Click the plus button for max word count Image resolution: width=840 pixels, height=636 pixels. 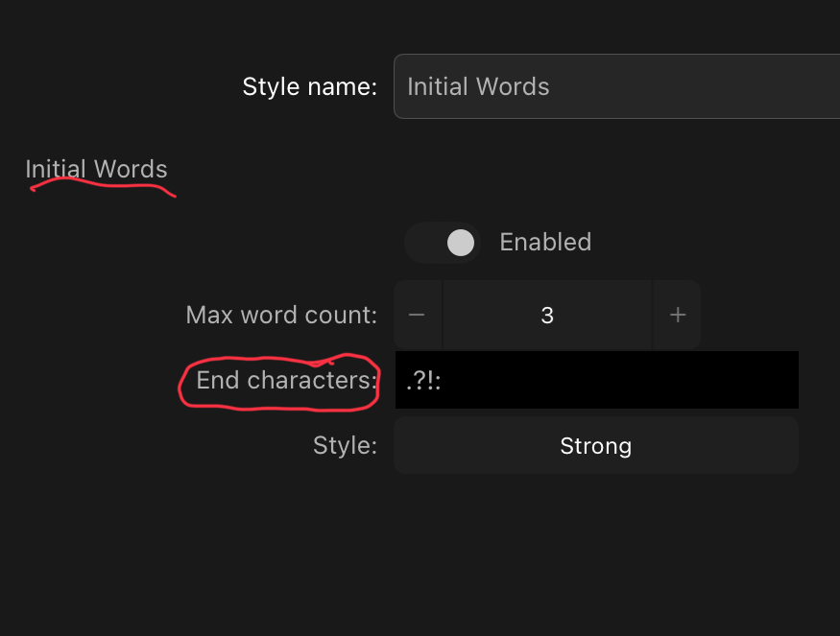tap(677, 315)
